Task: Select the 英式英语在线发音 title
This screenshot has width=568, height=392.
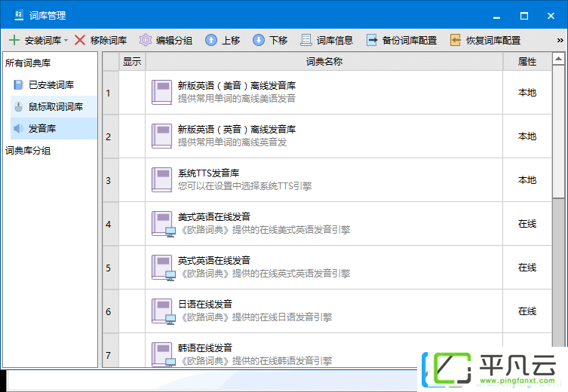Action: pos(213,261)
